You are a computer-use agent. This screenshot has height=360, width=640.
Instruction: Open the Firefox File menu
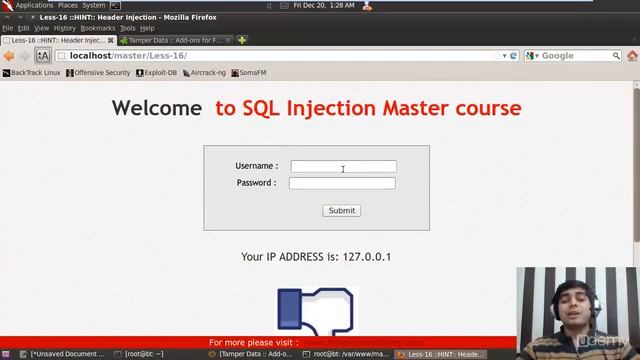8,28
